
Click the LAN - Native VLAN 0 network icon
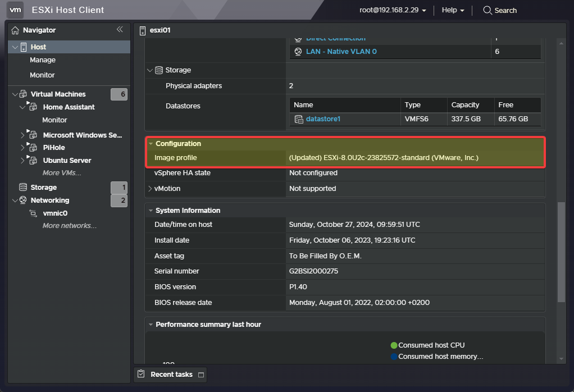298,52
